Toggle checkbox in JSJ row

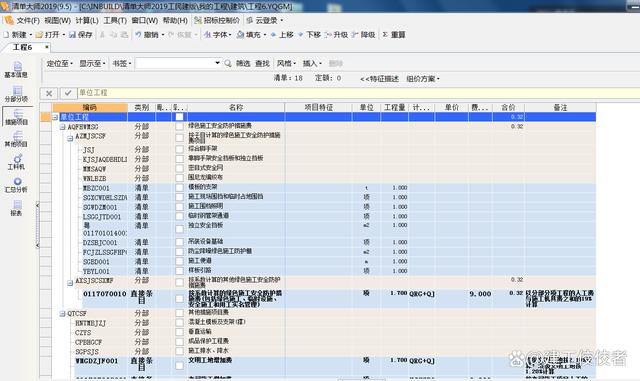tap(179, 149)
